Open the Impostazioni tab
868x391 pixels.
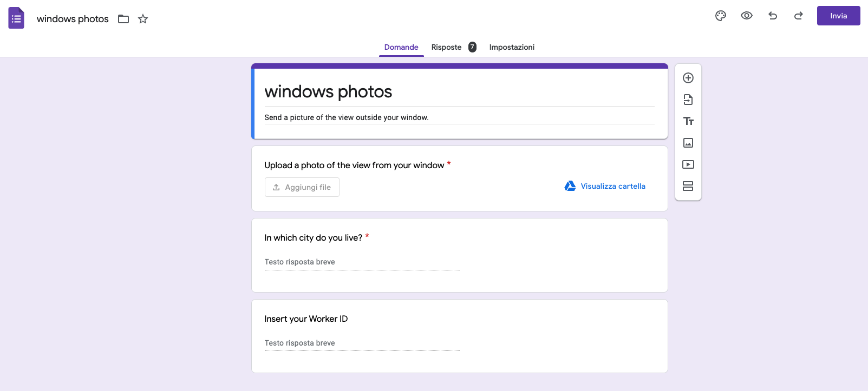click(x=512, y=47)
